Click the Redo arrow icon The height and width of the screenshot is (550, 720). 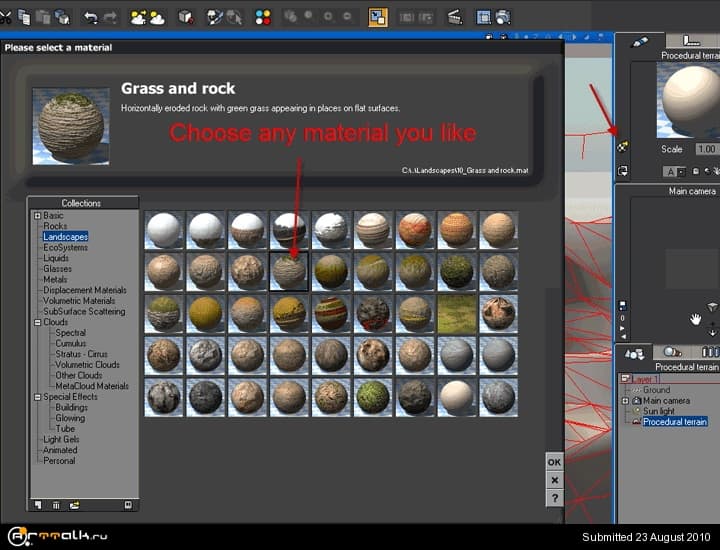(x=110, y=17)
